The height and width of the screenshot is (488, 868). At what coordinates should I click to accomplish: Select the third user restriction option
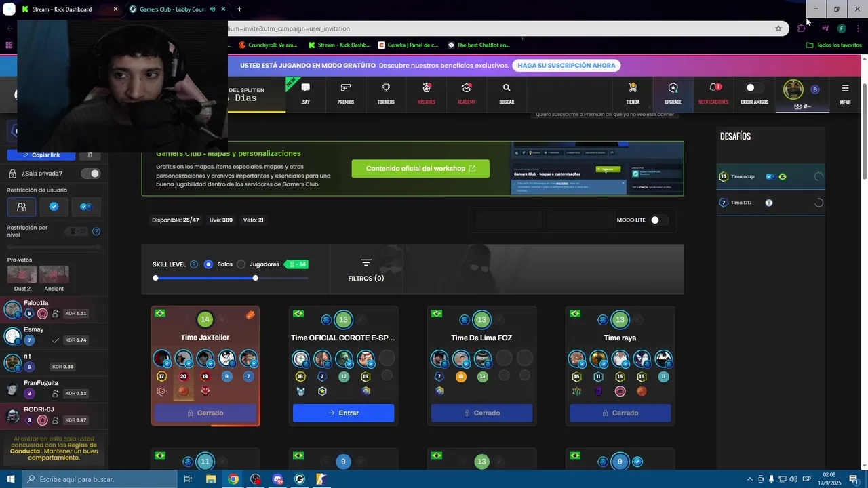point(86,207)
